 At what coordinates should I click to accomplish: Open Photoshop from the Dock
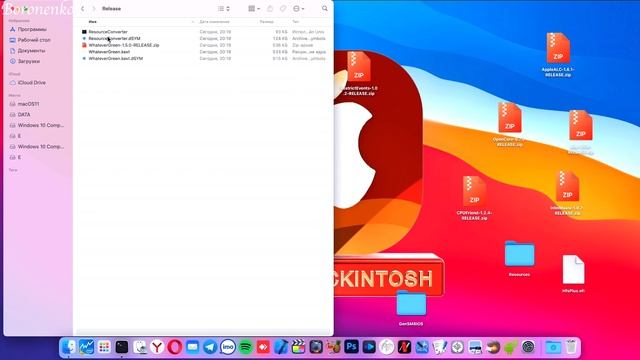pos(351,347)
